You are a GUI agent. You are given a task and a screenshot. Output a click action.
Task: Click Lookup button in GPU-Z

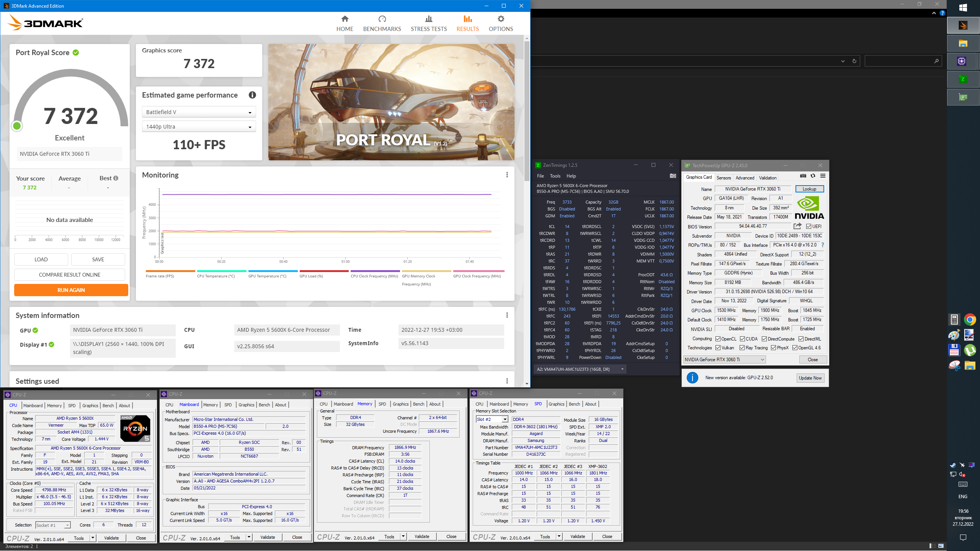coord(809,189)
